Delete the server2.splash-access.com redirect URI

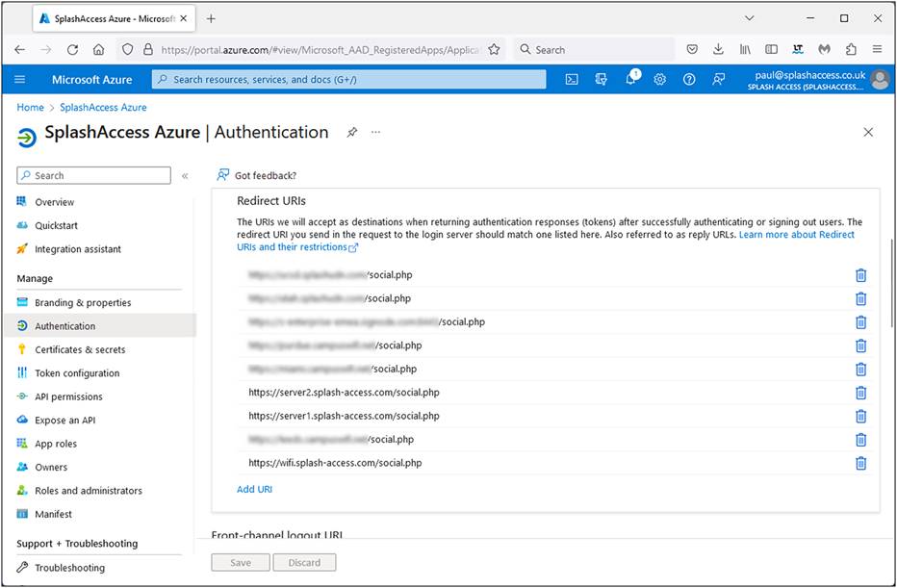point(860,393)
